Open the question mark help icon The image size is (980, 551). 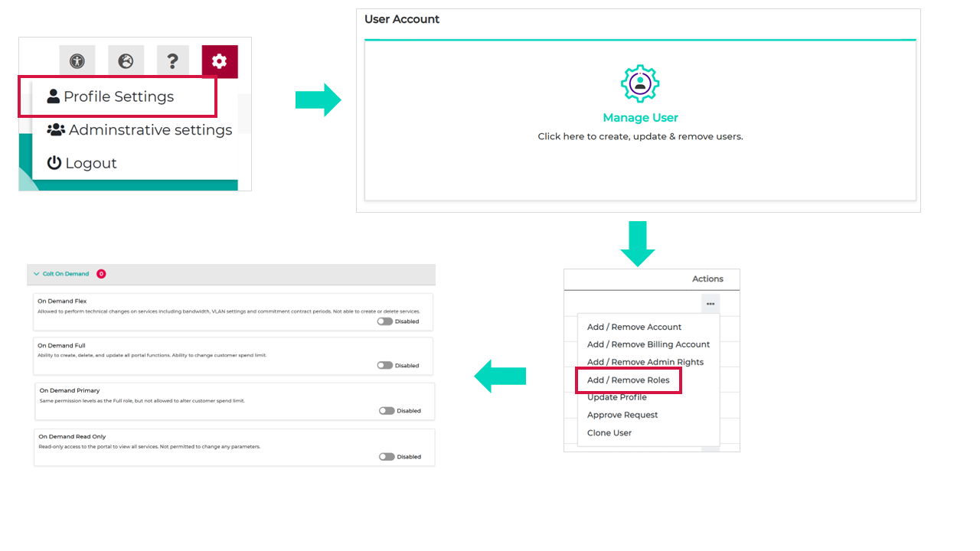[x=173, y=61]
